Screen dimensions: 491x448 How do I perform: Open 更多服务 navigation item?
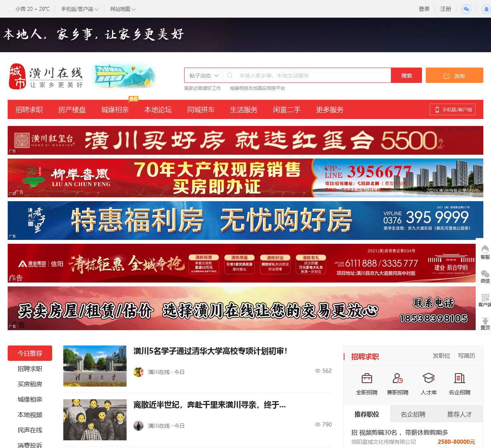(330, 110)
